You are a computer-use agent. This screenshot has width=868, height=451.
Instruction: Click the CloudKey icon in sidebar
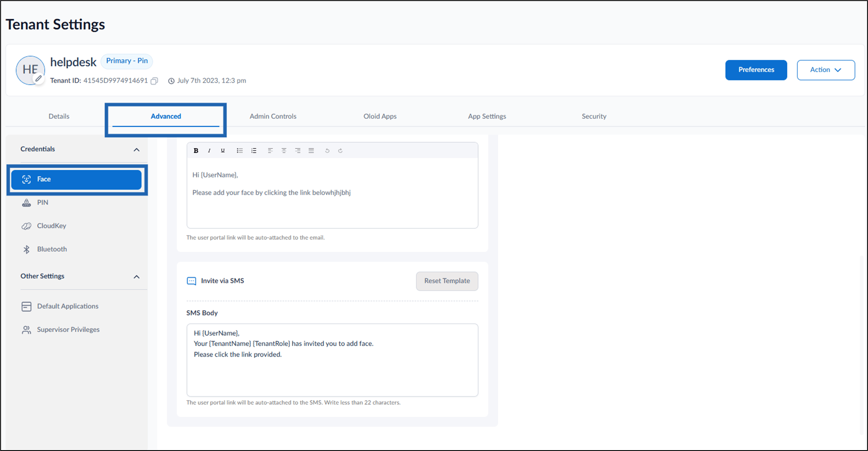[26, 226]
